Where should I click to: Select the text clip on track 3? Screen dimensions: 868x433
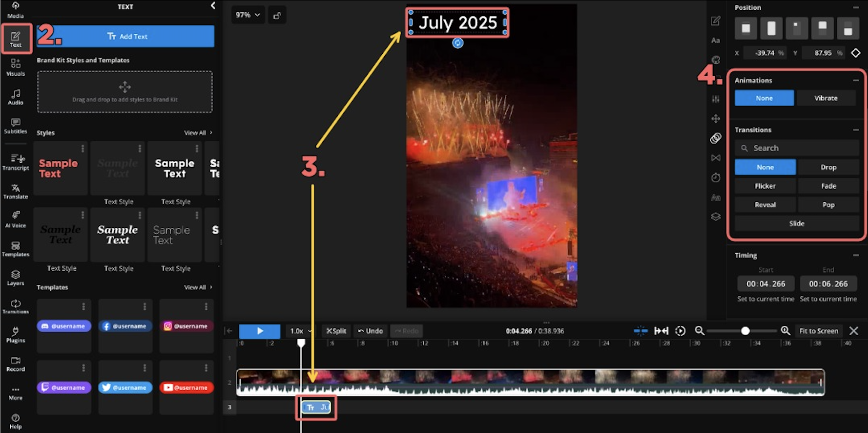click(316, 407)
